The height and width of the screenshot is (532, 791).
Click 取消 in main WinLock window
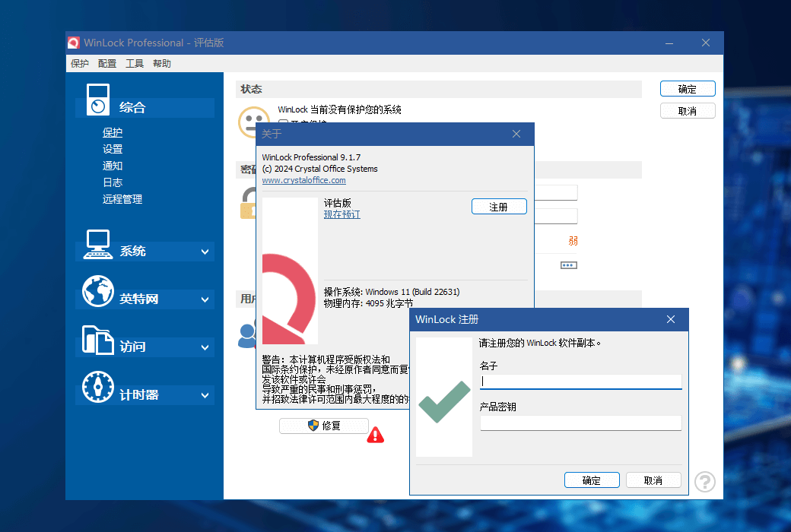[688, 111]
